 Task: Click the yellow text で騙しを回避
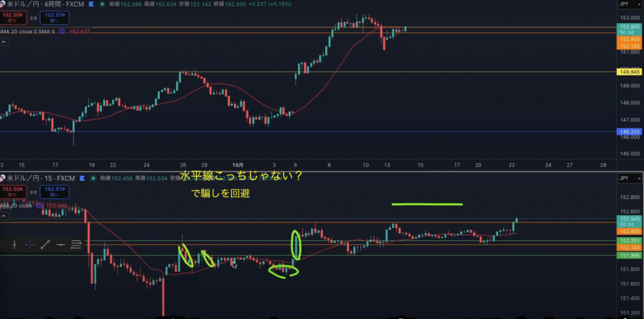221,193
